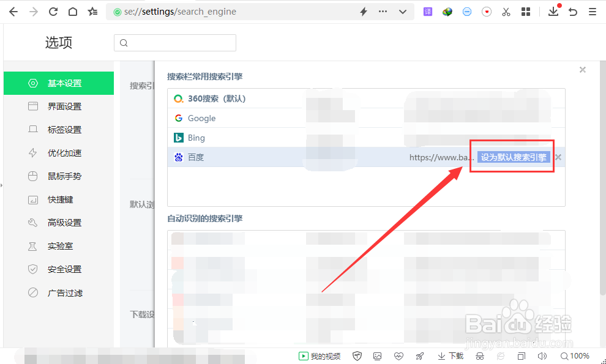Switch to 优化加速 section
This screenshot has width=606, height=364.
(59, 153)
